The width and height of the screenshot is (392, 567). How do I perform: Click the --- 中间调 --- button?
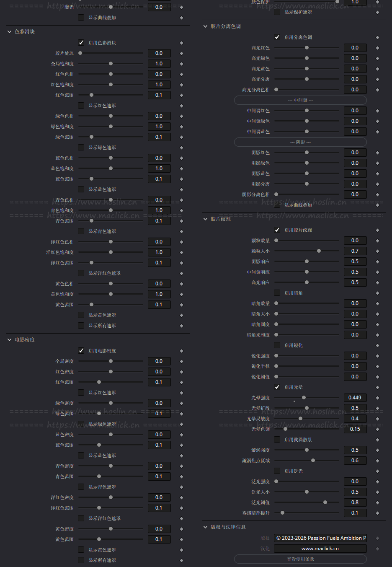pyautogui.click(x=300, y=100)
